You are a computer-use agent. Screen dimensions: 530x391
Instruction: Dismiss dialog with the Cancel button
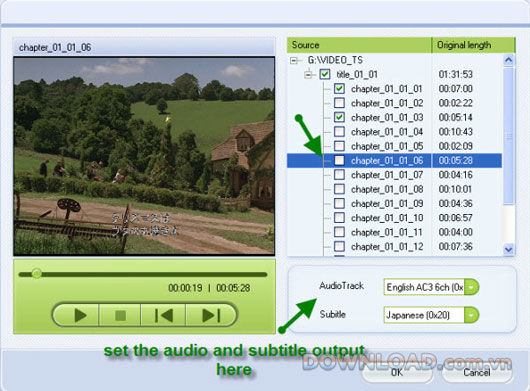pos(477,372)
